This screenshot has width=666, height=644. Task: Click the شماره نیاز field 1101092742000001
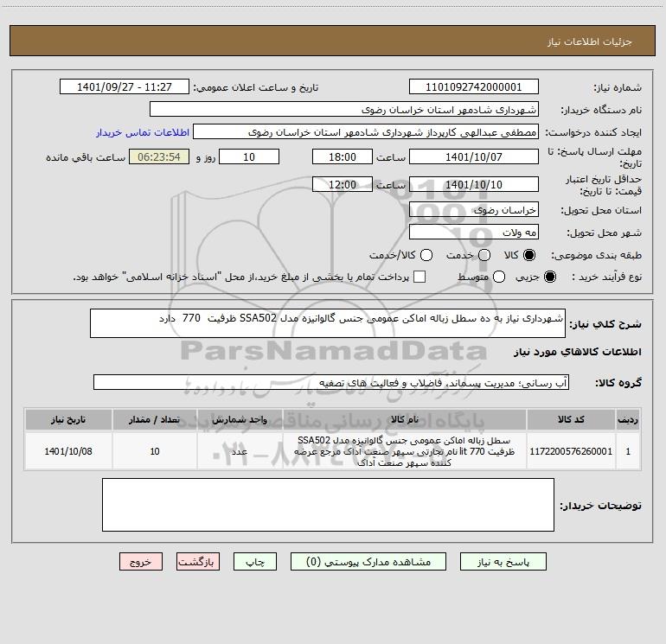pyautogui.click(x=474, y=87)
